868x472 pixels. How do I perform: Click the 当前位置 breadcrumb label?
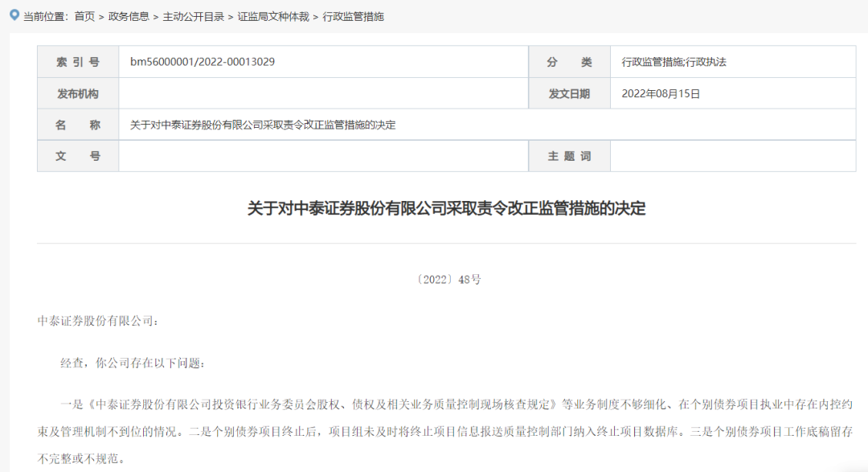[43, 15]
